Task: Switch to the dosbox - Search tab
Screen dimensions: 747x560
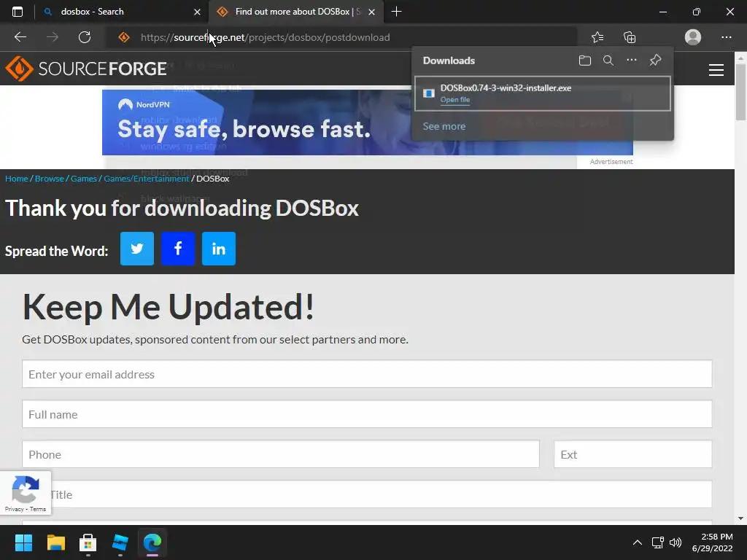Action: click(122, 12)
